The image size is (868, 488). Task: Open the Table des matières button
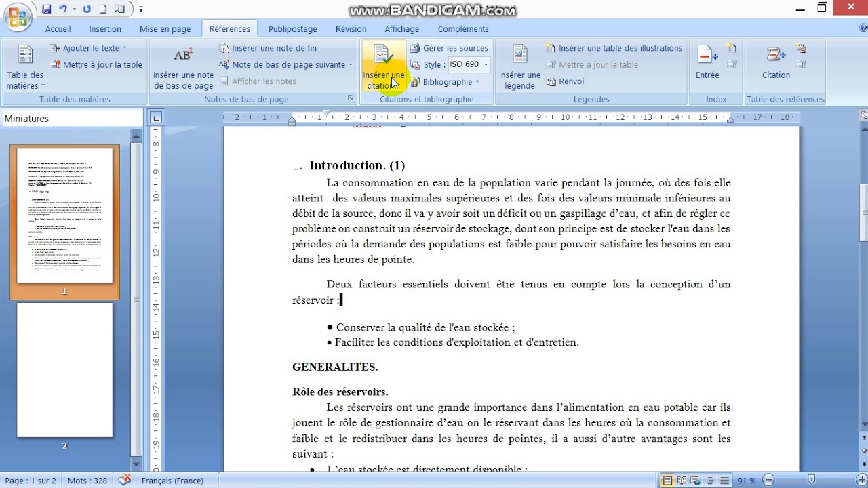coord(25,67)
